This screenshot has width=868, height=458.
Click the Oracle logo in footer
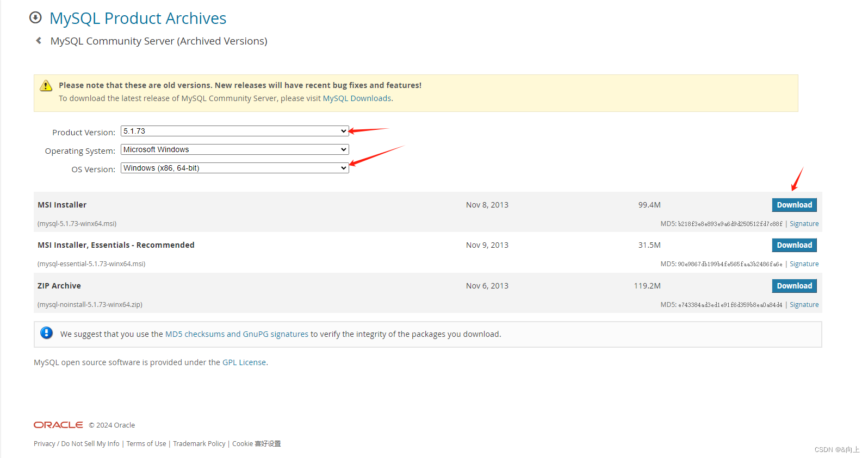58,425
